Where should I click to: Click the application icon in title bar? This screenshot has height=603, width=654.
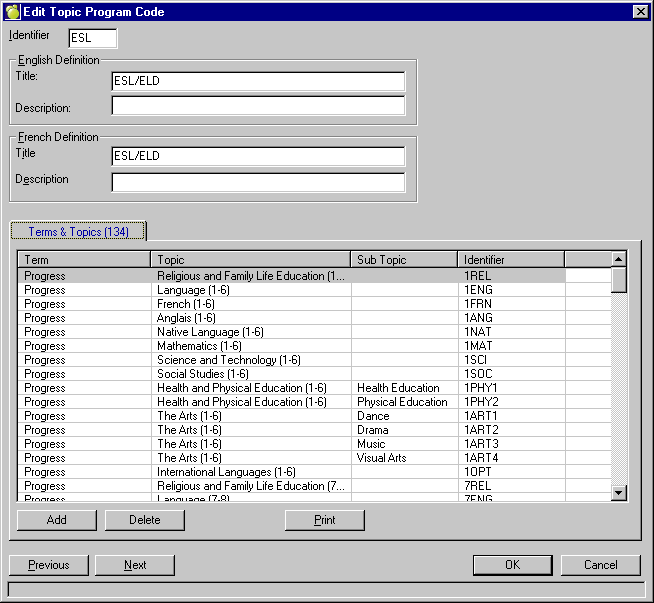pyautogui.click(x=12, y=11)
